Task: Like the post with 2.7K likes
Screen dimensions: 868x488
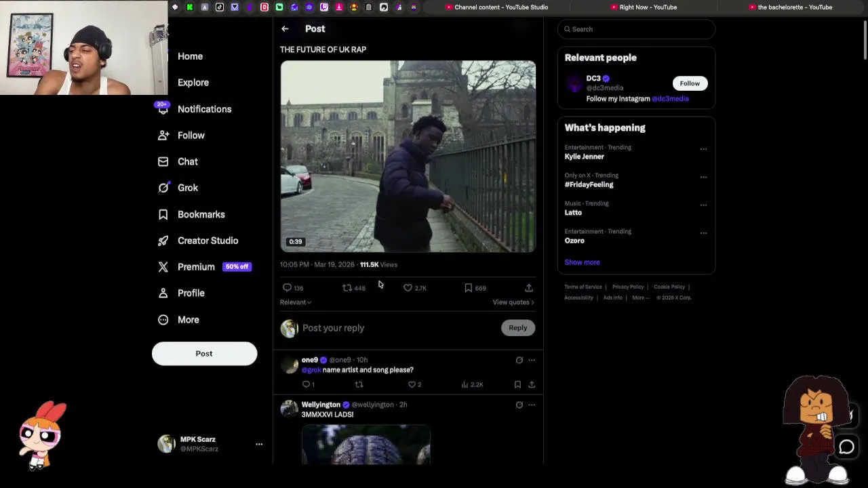Action: (x=408, y=288)
